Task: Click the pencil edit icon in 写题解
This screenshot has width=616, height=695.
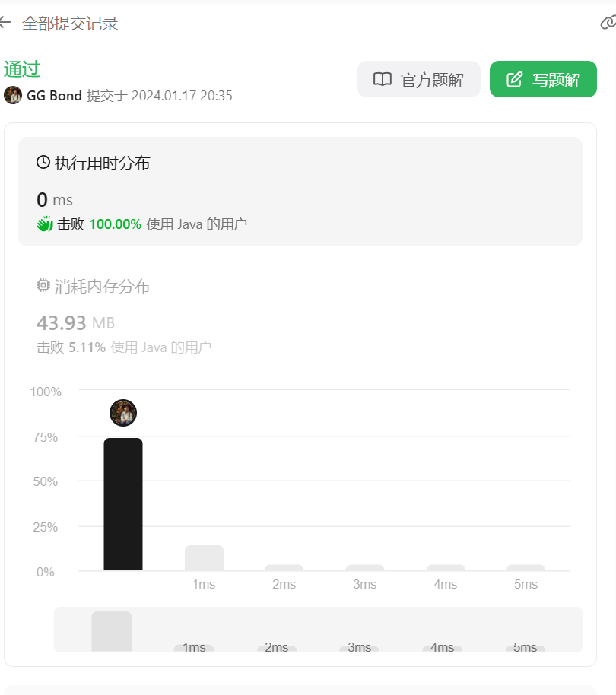Action: point(515,79)
